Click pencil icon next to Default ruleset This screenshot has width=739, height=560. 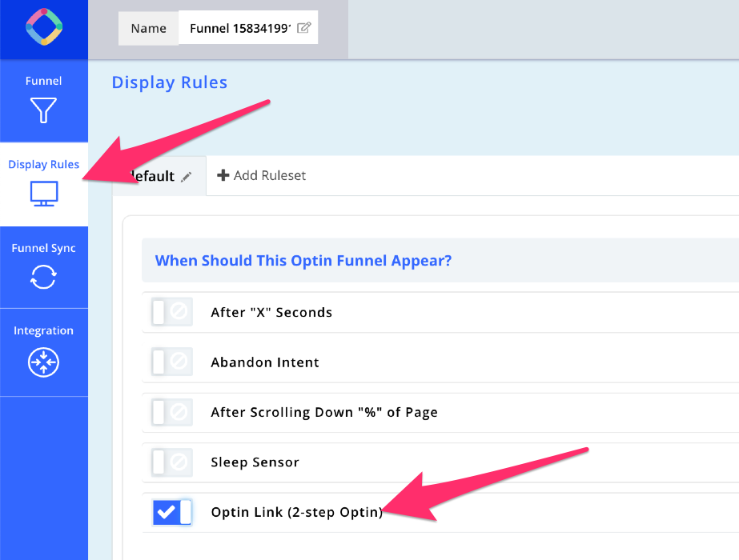pos(187,177)
